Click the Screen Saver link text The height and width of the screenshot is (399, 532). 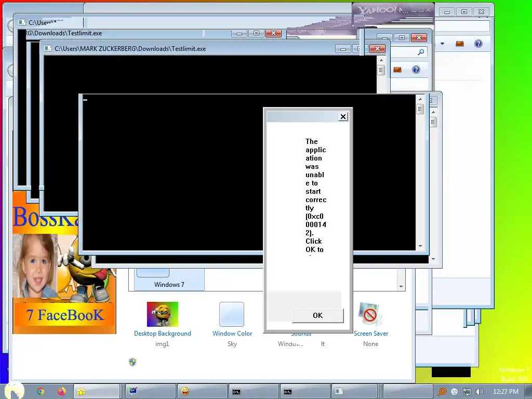(371, 334)
